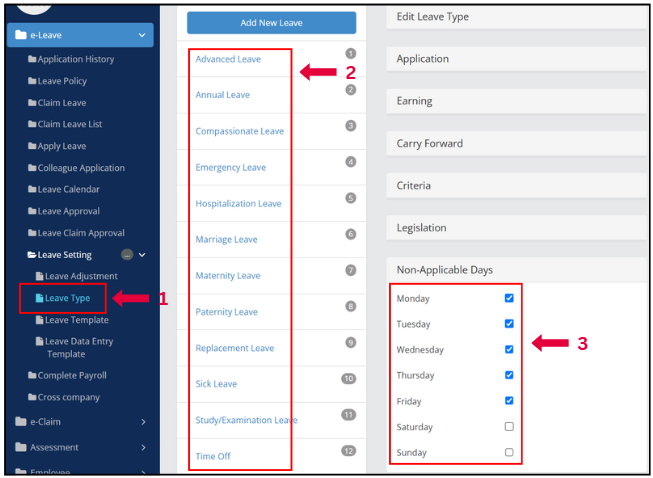Image resolution: width=653 pixels, height=478 pixels.
Task: Collapse the Leave Setting submenu arrow
Action: click(x=142, y=255)
